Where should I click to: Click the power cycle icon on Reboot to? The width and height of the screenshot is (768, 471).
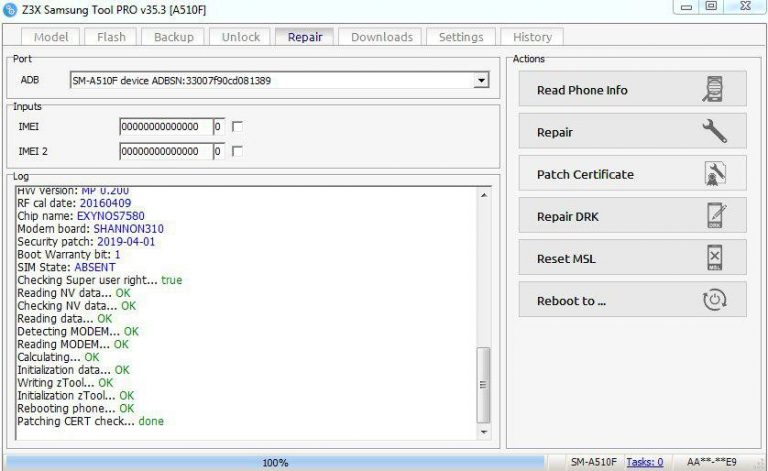pos(715,300)
